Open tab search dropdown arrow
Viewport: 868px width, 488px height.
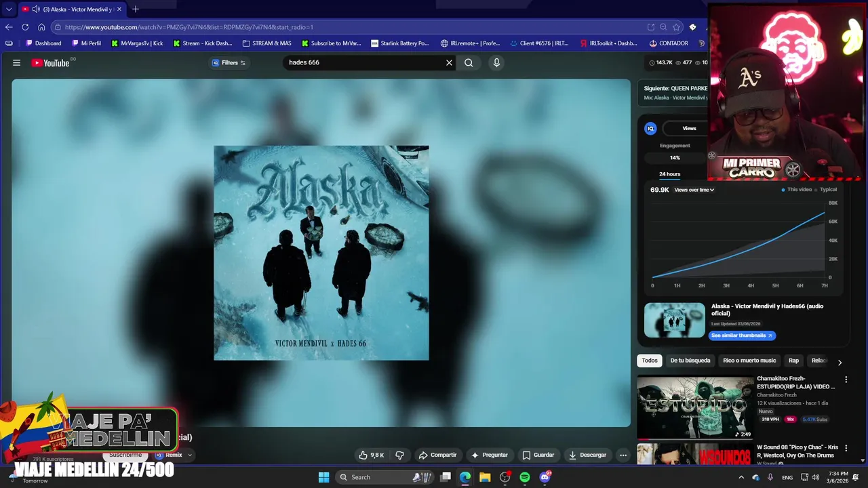pyautogui.click(x=9, y=9)
